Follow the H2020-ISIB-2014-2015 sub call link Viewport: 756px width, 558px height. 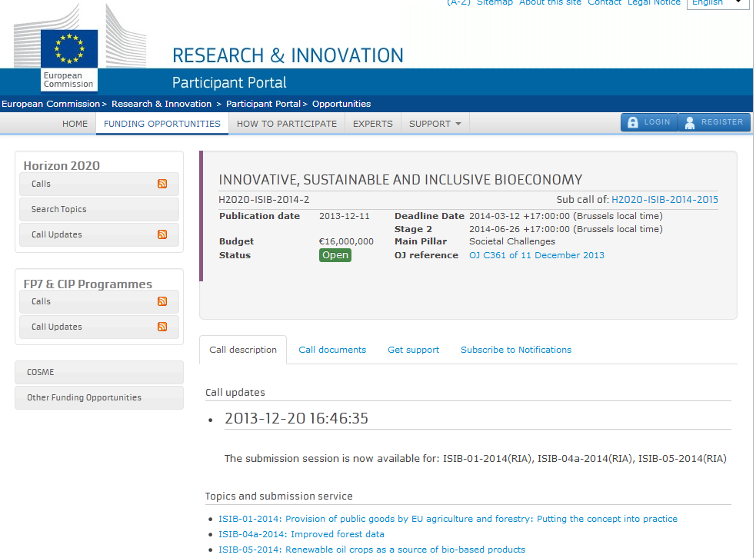[664, 200]
